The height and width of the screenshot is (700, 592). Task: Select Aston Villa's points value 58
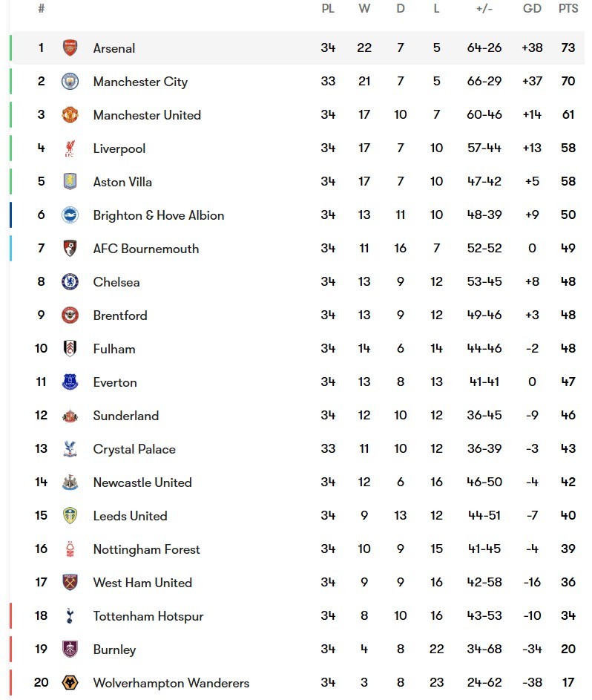click(x=568, y=182)
